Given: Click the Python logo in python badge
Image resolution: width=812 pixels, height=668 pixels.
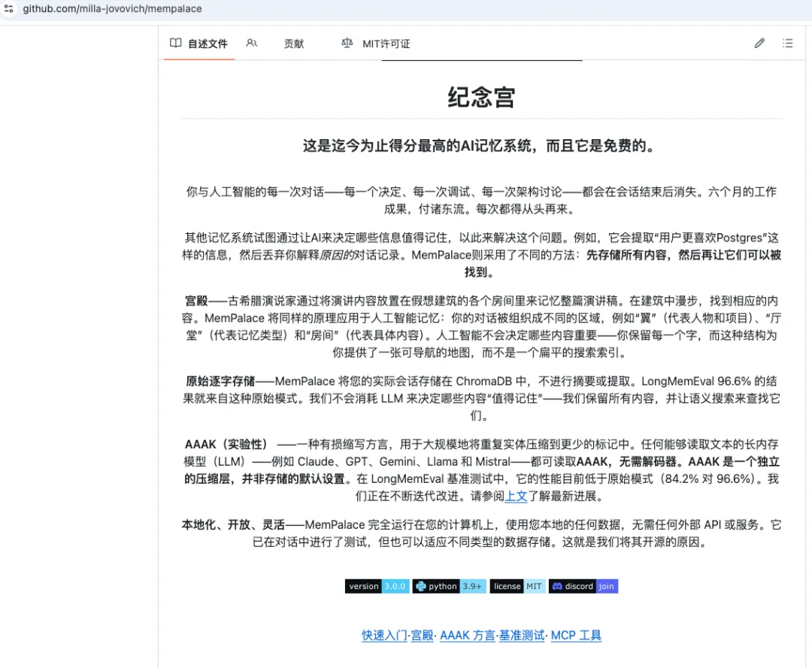Looking at the screenshot, I should [420, 586].
